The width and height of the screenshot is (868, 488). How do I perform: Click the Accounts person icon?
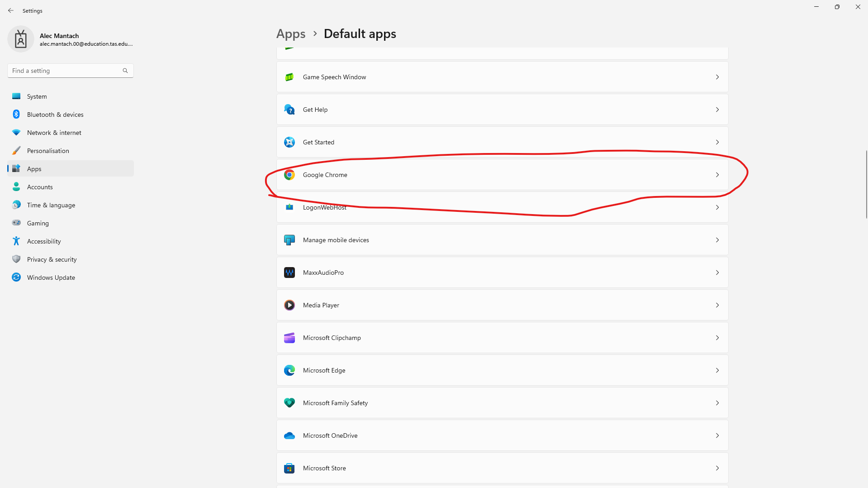click(x=16, y=187)
